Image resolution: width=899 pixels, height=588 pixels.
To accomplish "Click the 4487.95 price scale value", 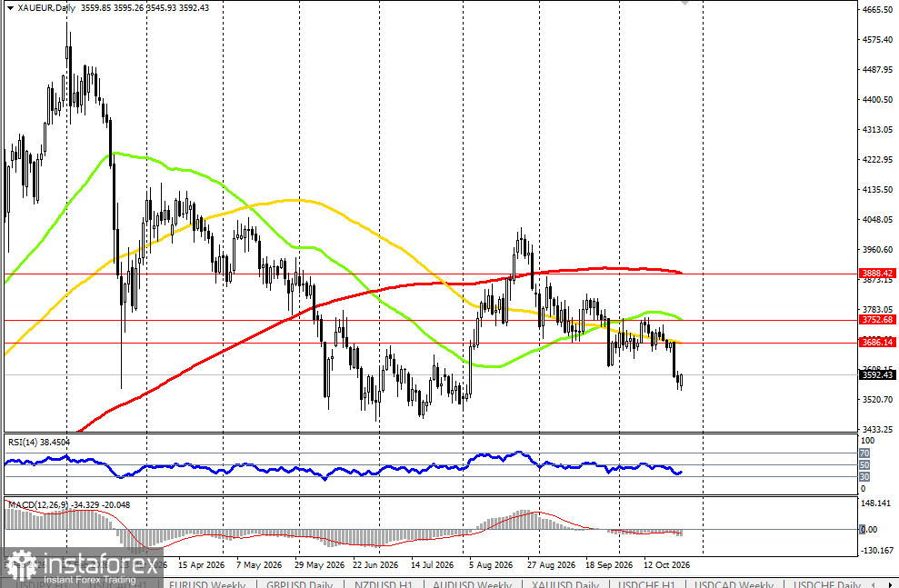I will 877,70.
